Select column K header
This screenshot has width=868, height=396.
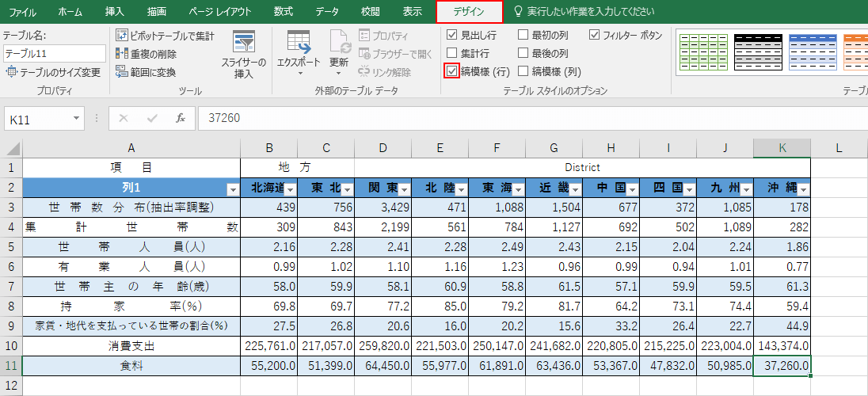(782, 148)
